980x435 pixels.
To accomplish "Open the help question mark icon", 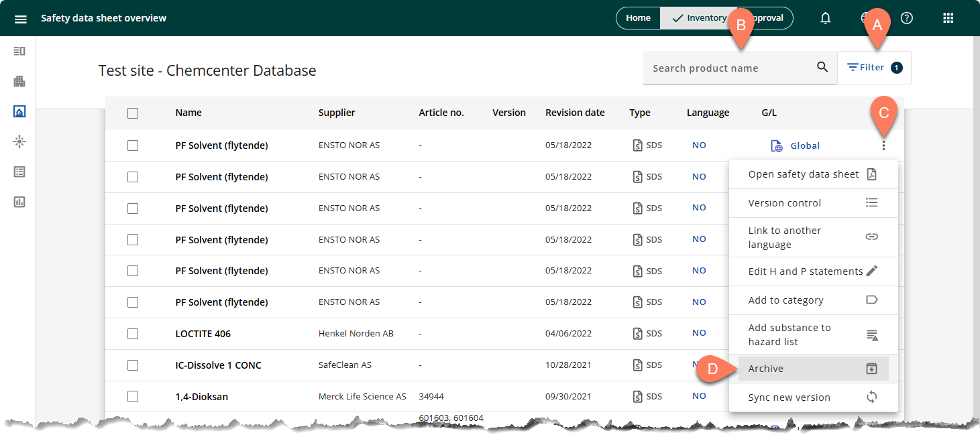I will 907,18.
